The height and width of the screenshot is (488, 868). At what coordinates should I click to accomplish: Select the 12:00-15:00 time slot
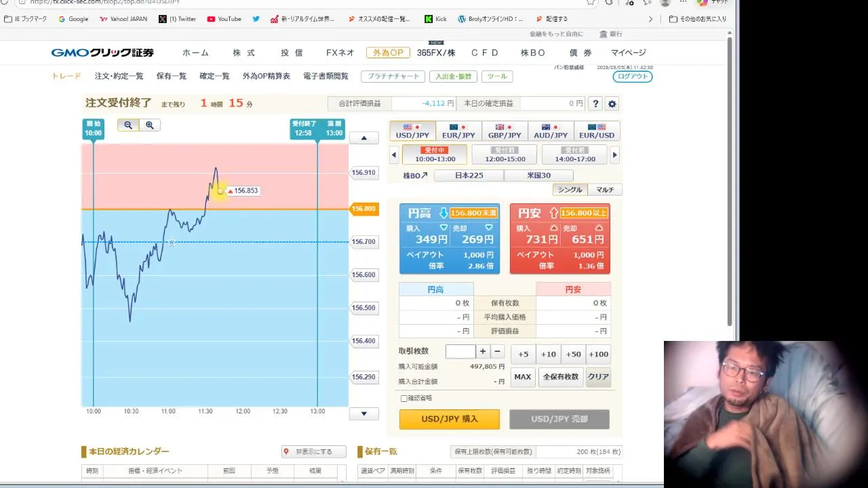click(x=505, y=155)
